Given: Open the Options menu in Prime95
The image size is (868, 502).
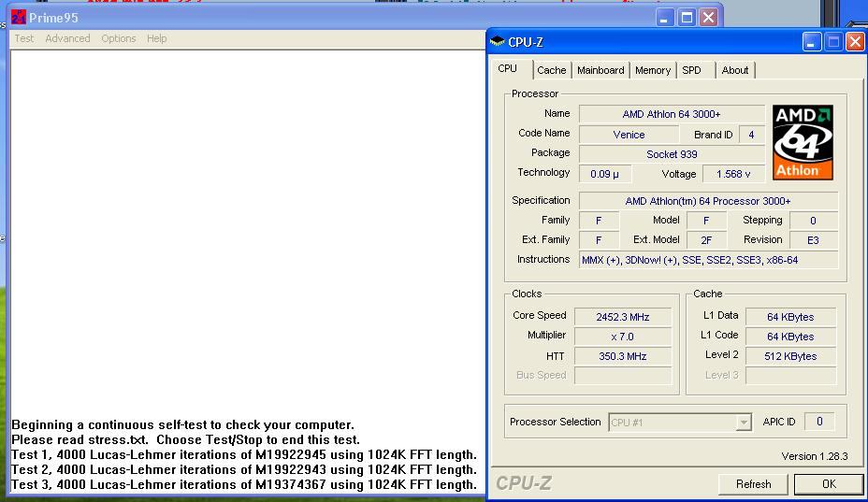Looking at the screenshot, I should click(x=119, y=38).
